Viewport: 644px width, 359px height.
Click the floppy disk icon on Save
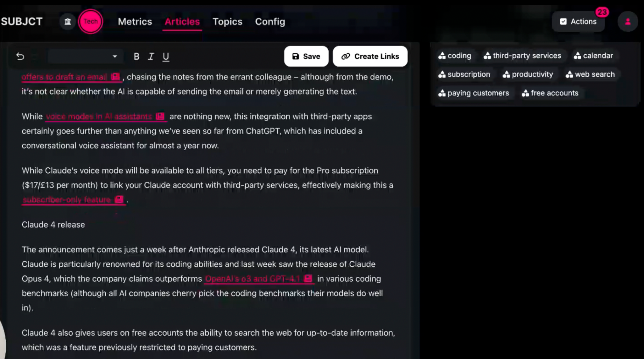pos(296,56)
